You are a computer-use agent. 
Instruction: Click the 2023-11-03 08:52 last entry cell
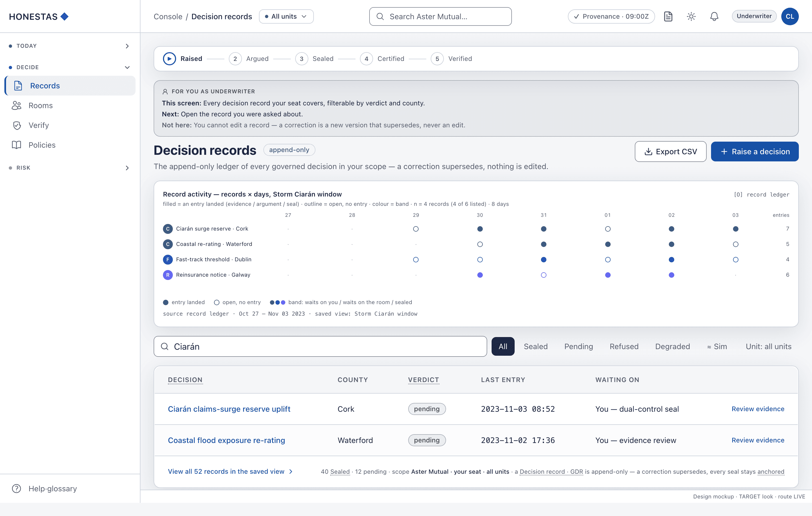tap(518, 409)
